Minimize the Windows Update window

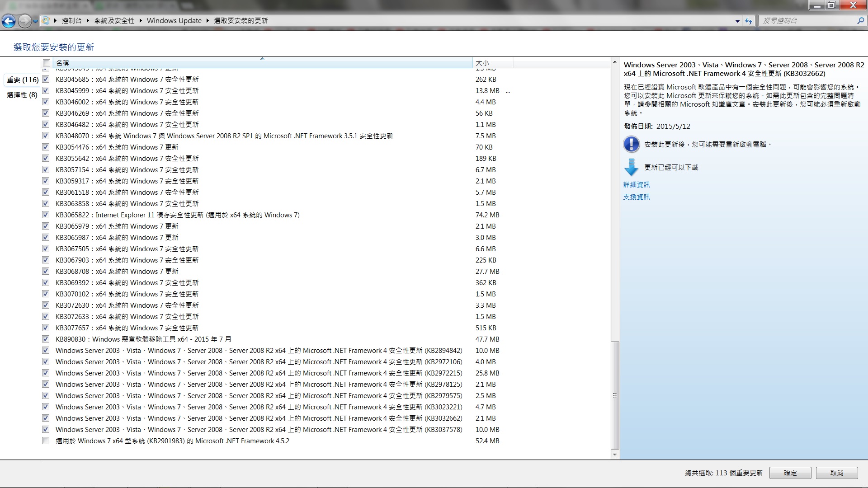pos(817,5)
